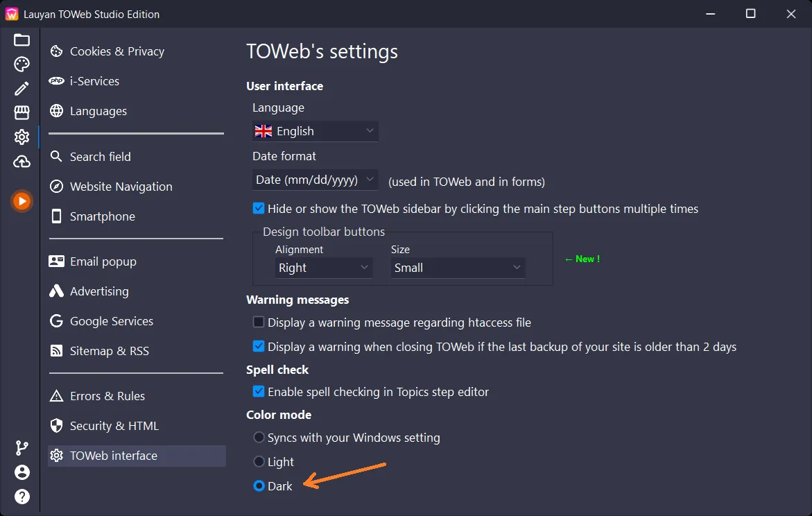Open the Alignment dropdown set to Right
812x516 pixels.
324,268
